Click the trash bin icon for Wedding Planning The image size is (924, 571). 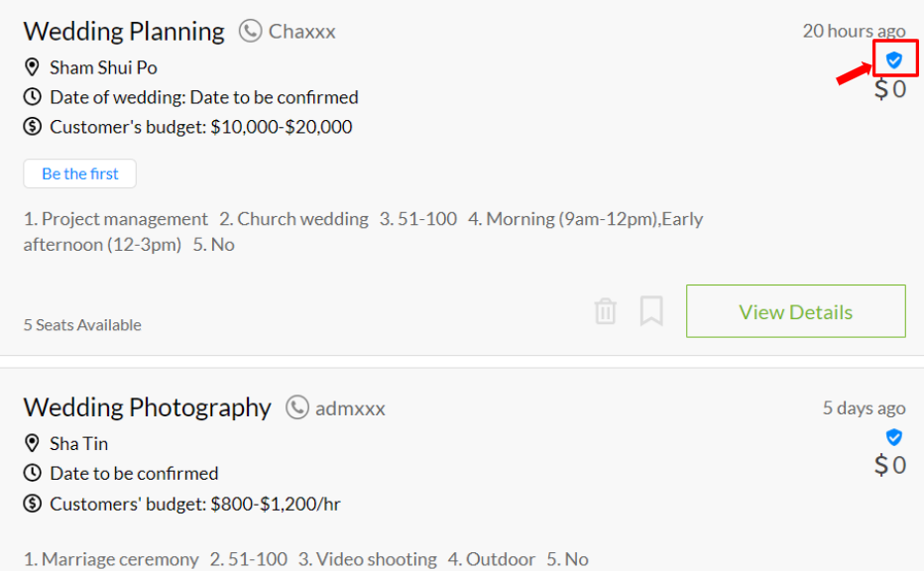click(605, 311)
